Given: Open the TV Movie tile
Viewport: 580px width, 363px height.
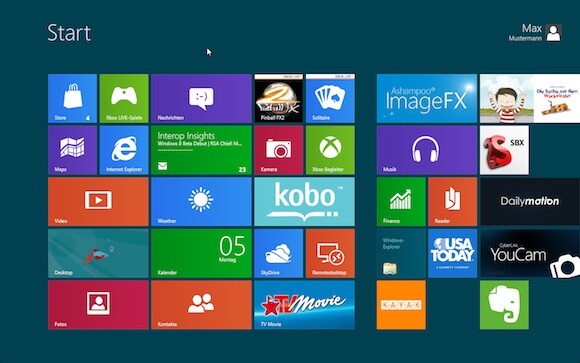Looking at the screenshot, I should coord(304,305).
